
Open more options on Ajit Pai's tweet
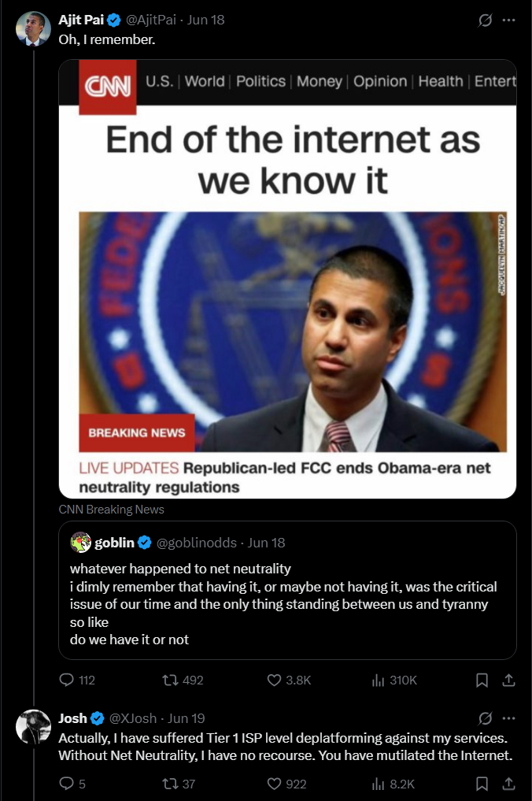(x=508, y=20)
